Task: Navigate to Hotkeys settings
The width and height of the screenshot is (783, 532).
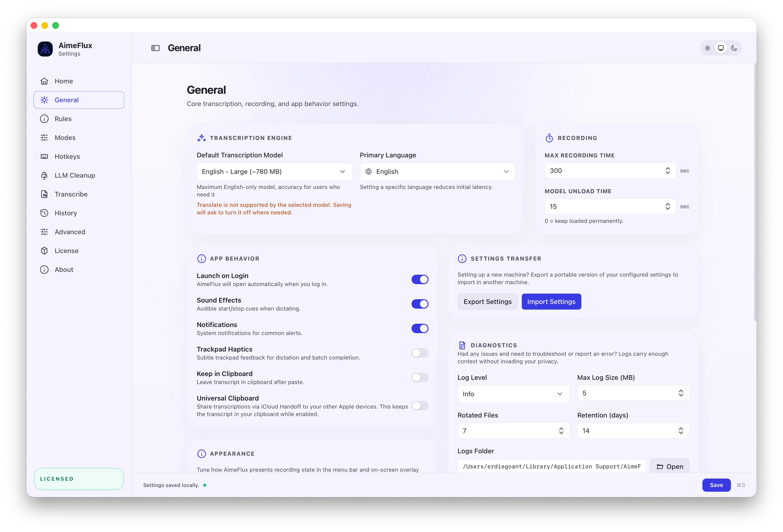Action: [x=79, y=157]
